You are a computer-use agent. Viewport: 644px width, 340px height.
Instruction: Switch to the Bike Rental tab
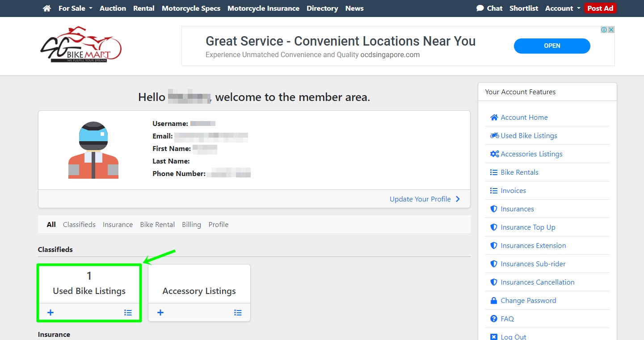[x=157, y=225]
